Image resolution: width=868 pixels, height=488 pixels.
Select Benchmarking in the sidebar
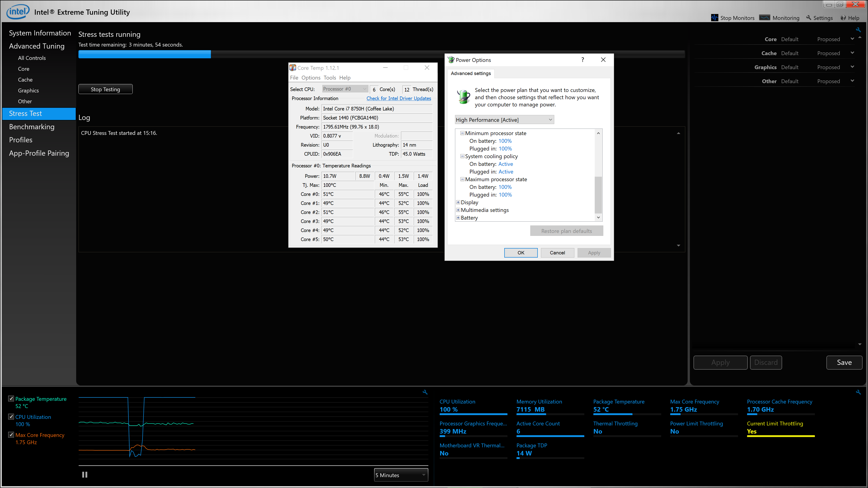32,127
